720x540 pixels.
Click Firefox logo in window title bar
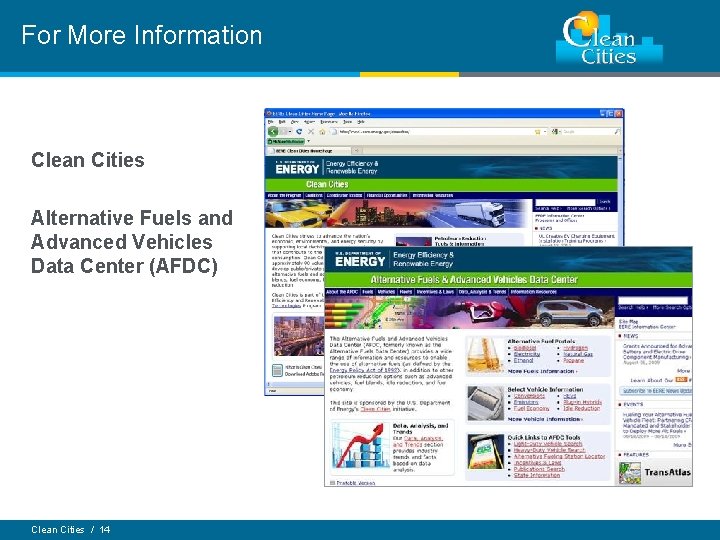coord(269,113)
